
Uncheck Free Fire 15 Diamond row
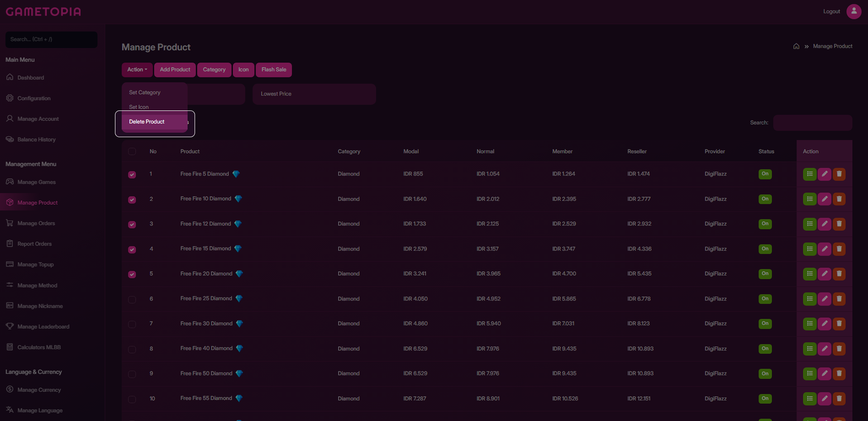pos(132,249)
